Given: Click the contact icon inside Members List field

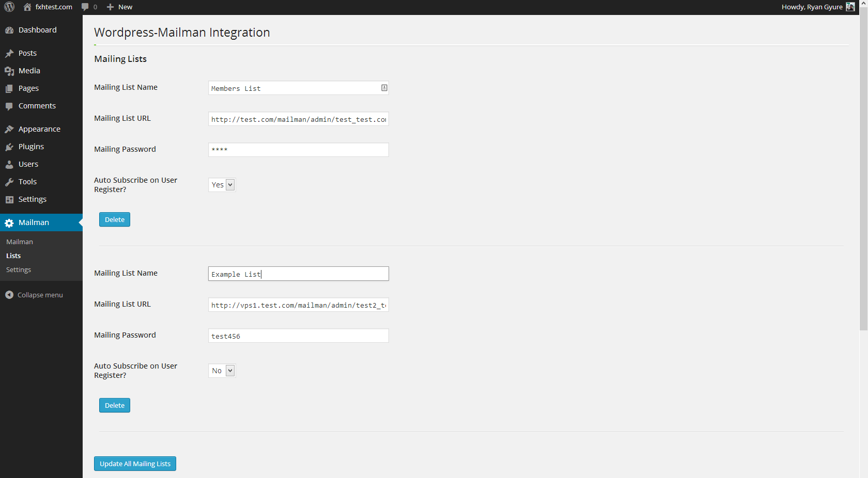Looking at the screenshot, I should point(384,88).
